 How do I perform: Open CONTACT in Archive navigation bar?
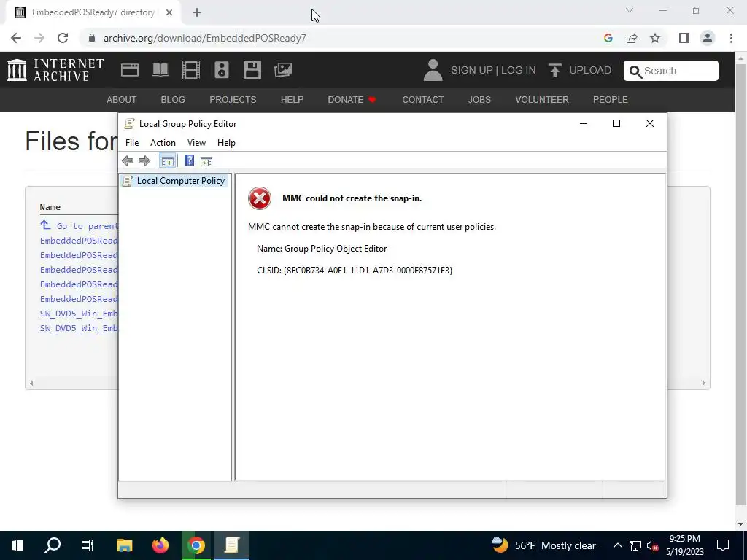tap(422, 99)
